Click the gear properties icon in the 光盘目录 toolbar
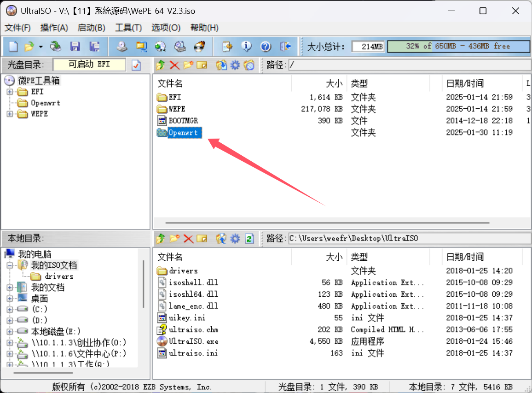 (x=235, y=65)
